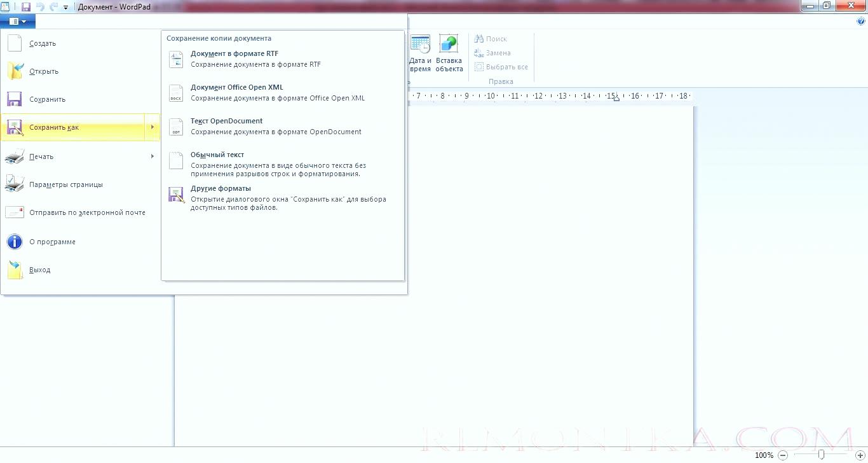
Task: Select Создать menu entry
Action: [x=80, y=43]
